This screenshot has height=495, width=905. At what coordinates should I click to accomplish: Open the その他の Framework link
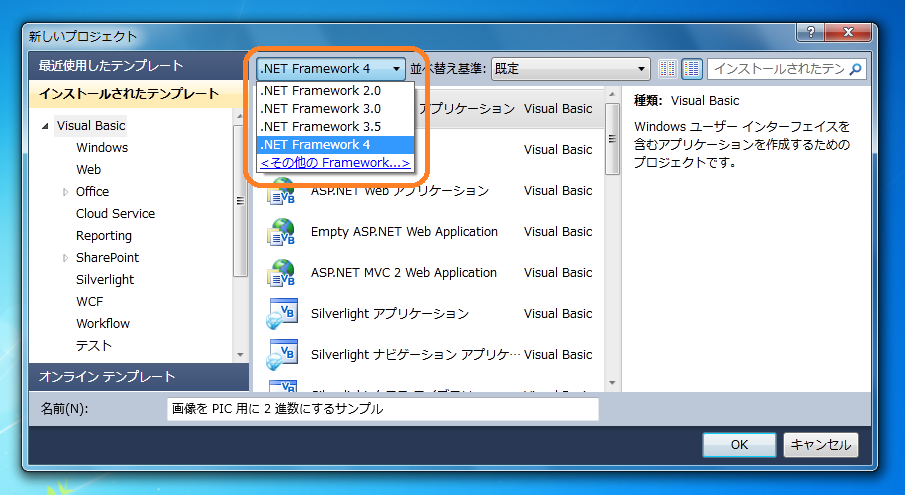(335, 163)
